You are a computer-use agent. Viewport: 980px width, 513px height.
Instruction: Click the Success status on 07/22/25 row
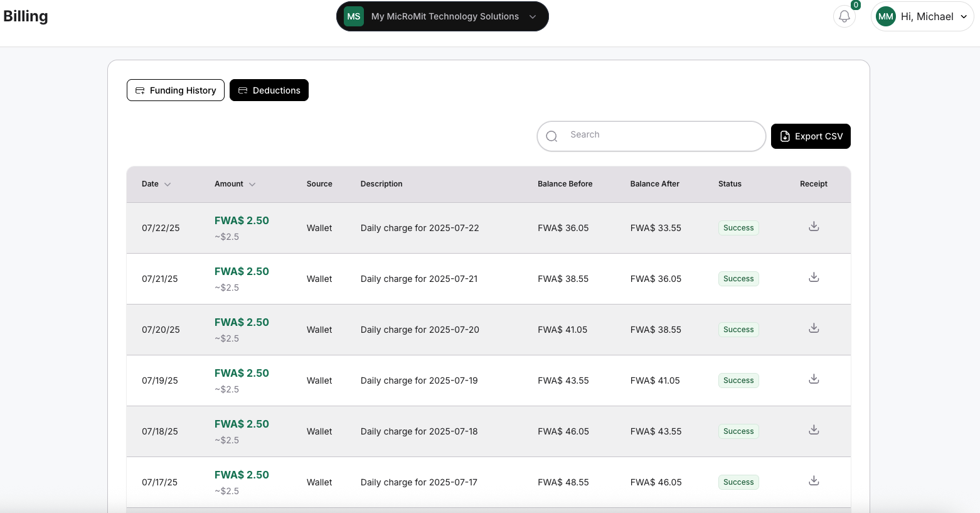click(x=738, y=228)
